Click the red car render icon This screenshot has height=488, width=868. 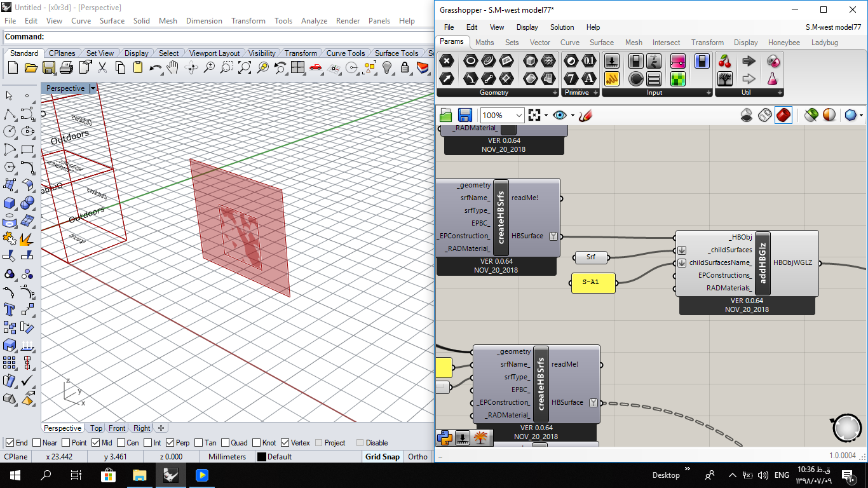click(x=315, y=67)
